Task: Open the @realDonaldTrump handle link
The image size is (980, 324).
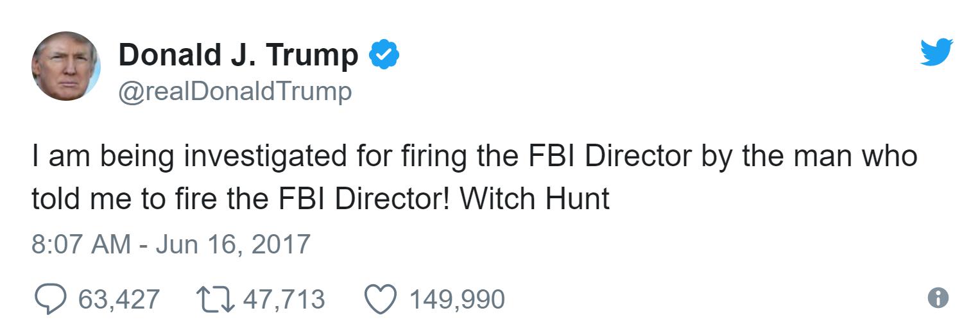Action: [x=235, y=91]
